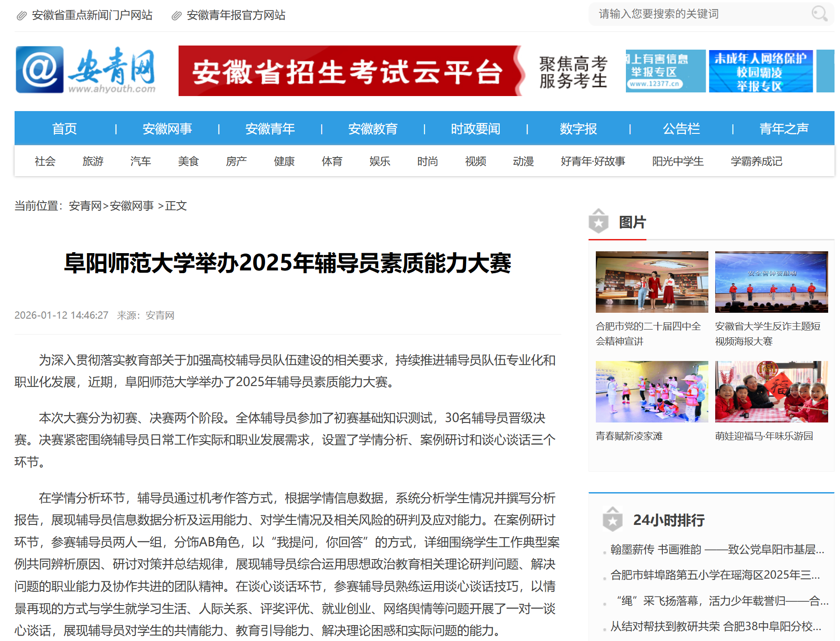Select 数字报 in the blue navigation bar
840x641 pixels.
(x=578, y=129)
